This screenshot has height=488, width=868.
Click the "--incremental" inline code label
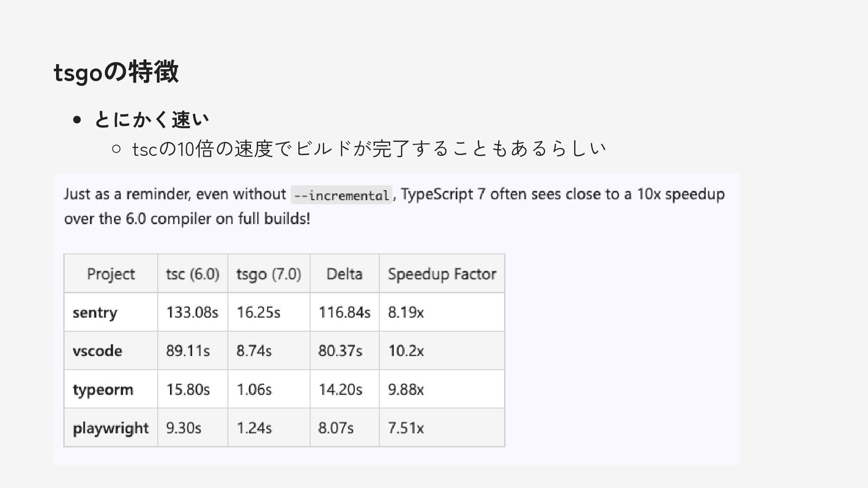341,195
